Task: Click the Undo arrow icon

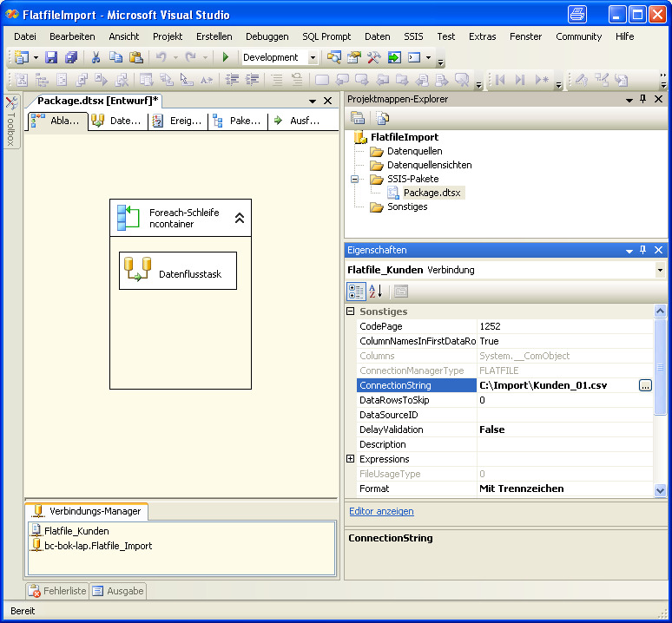Action: [161, 57]
